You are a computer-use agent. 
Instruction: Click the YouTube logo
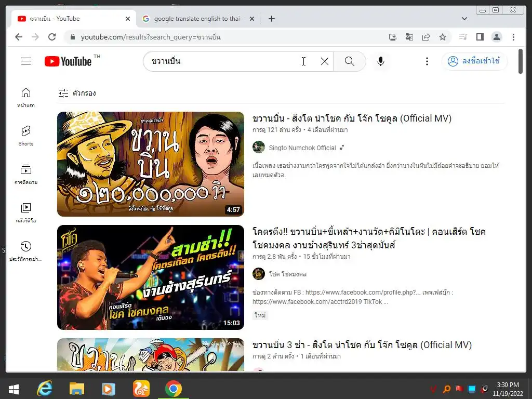(68, 61)
